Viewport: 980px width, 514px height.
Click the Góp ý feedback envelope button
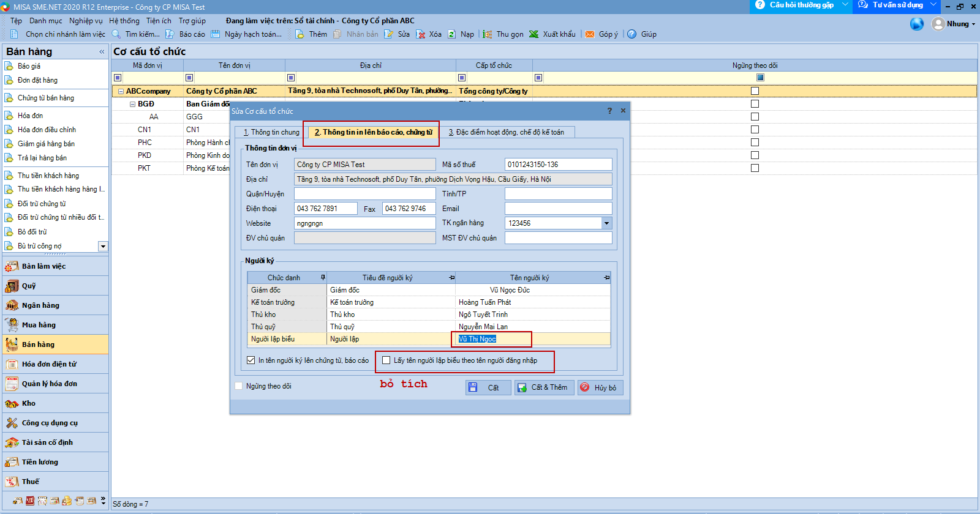point(601,34)
